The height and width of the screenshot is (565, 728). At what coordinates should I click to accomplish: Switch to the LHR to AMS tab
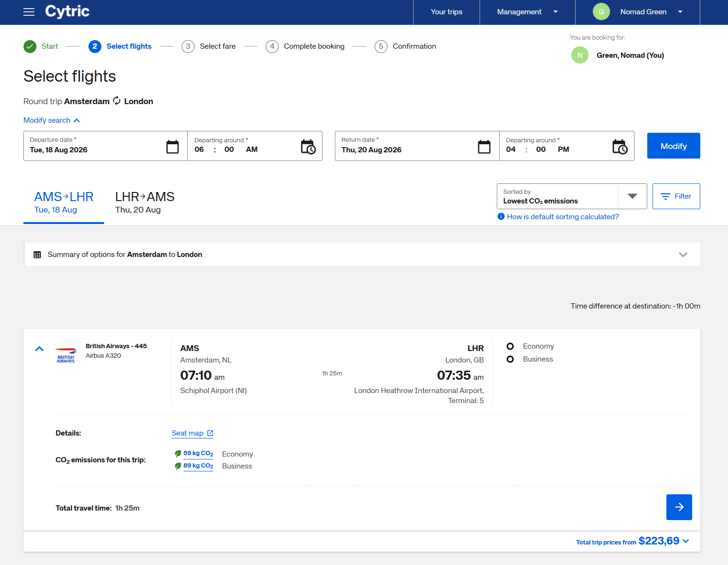145,203
